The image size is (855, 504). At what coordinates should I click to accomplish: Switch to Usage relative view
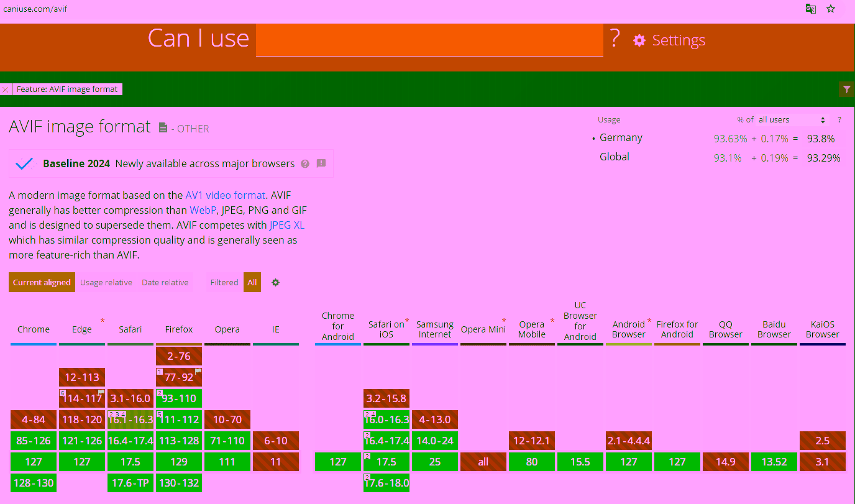coord(106,282)
